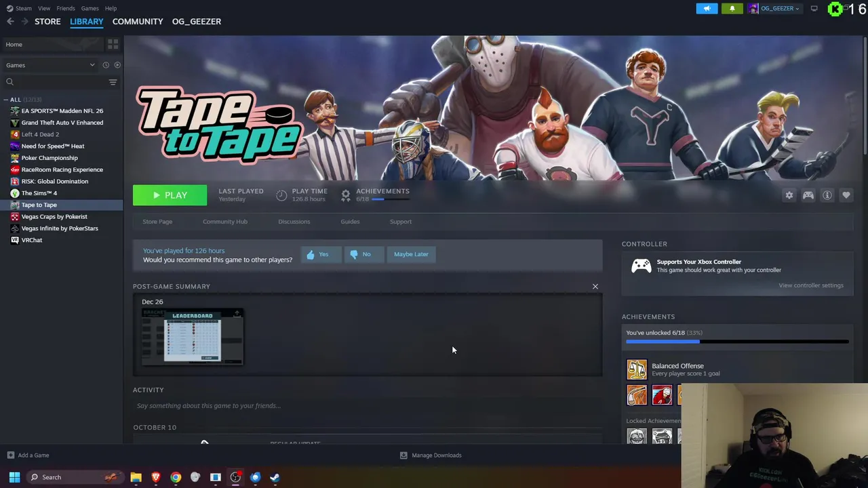Open Google Chrome from the taskbar
This screenshot has width=868, height=488.
pyautogui.click(x=176, y=477)
